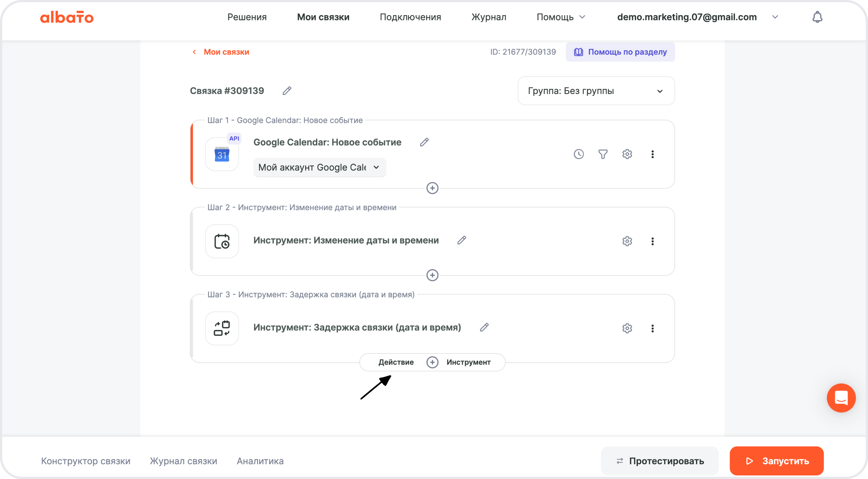Open the filter icon on Google Calendar step
Screen dimensions: 868x479
click(x=603, y=154)
